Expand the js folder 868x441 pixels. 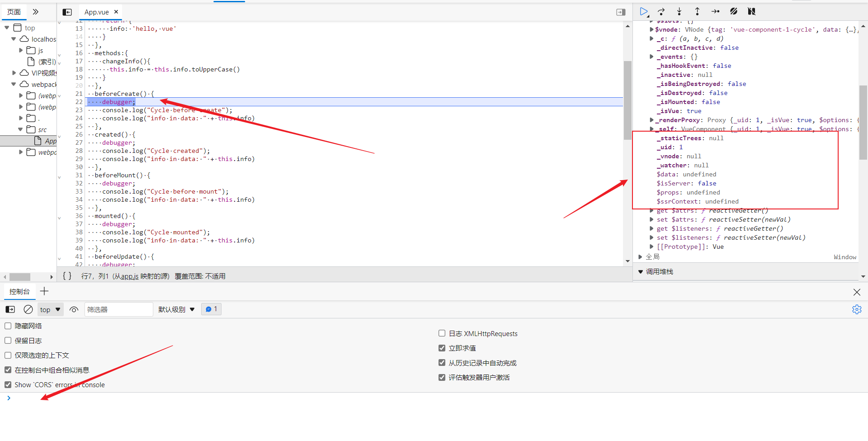[x=21, y=50]
